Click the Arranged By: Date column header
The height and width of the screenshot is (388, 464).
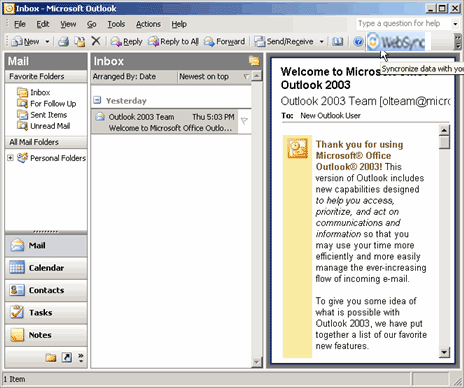[134, 77]
